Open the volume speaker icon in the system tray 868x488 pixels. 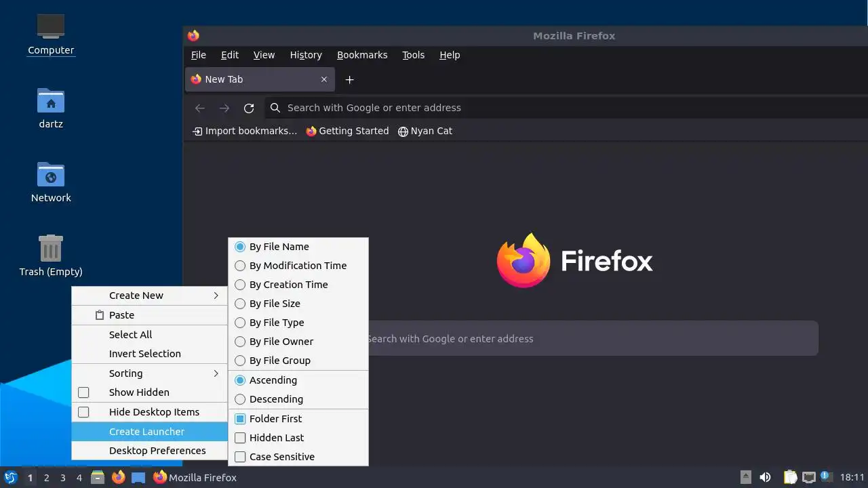click(x=766, y=477)
